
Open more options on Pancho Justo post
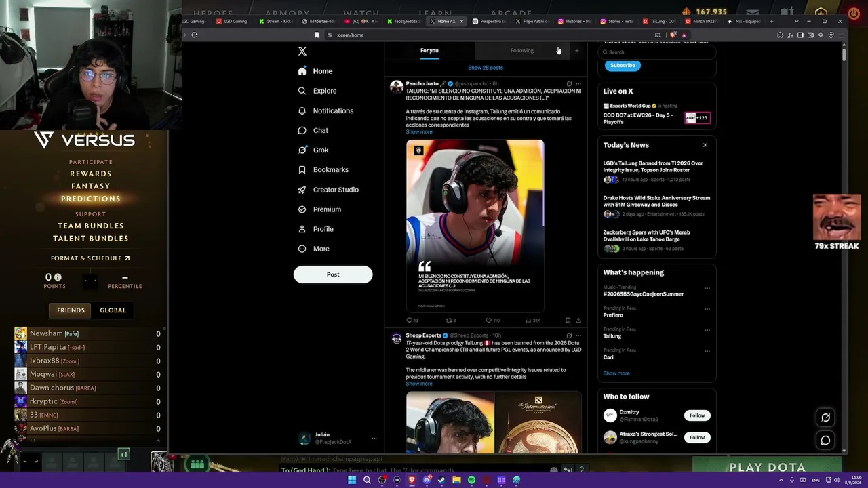578,84
